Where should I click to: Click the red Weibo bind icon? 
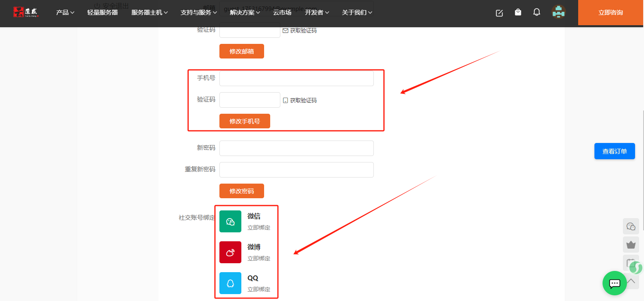point(230,252)
